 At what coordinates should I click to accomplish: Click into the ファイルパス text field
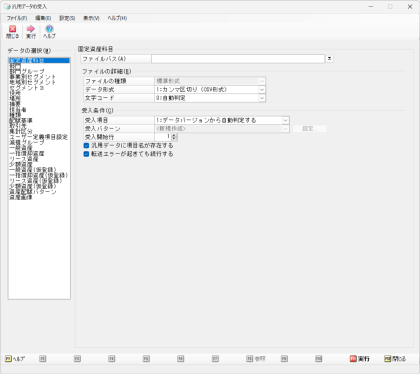click(x=238, y=59)
